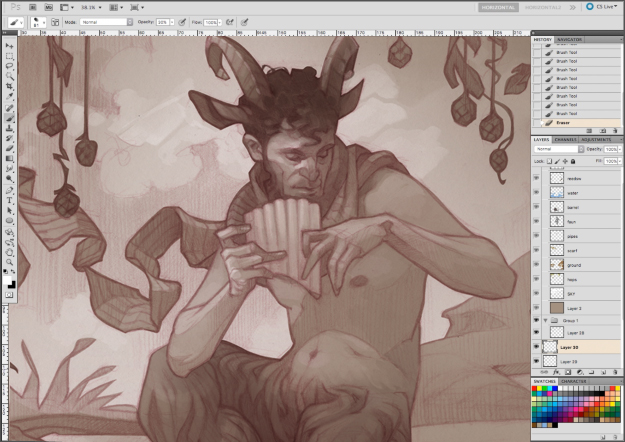This screenshot has height=442, width=625.
Task: Select the Clone Stamp tool
Action: pyautogui.click(x=9, y=128)
